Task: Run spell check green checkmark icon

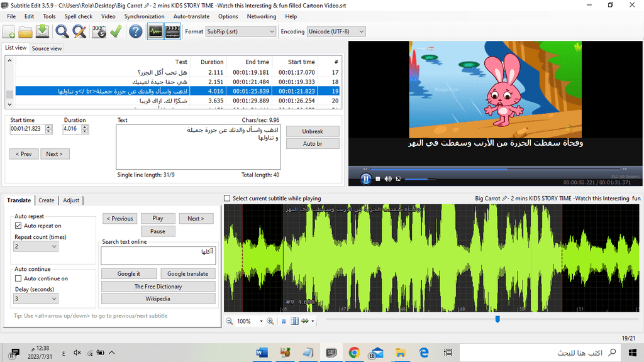Action: 116,31
